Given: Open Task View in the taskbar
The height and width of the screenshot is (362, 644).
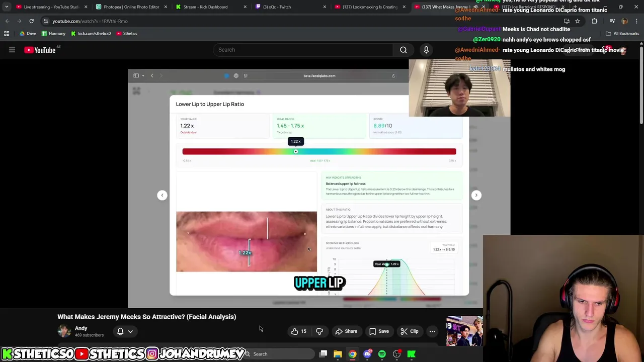Looking at the screenshot, I should click(x=323, y=354).
